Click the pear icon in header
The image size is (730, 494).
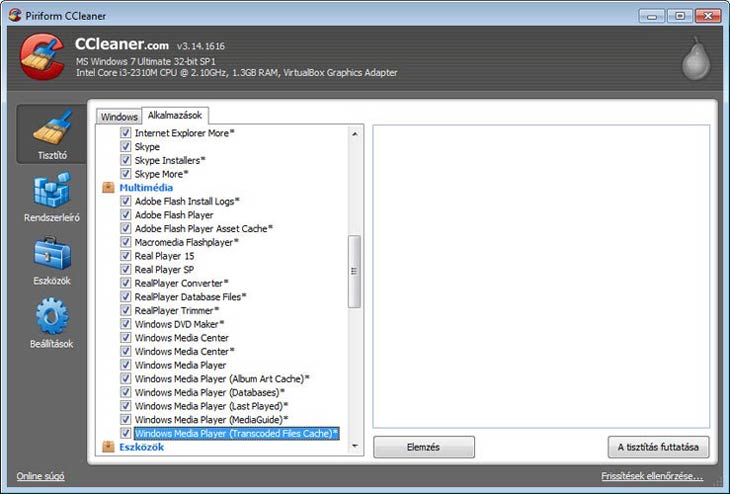click(x=696, y=58)
